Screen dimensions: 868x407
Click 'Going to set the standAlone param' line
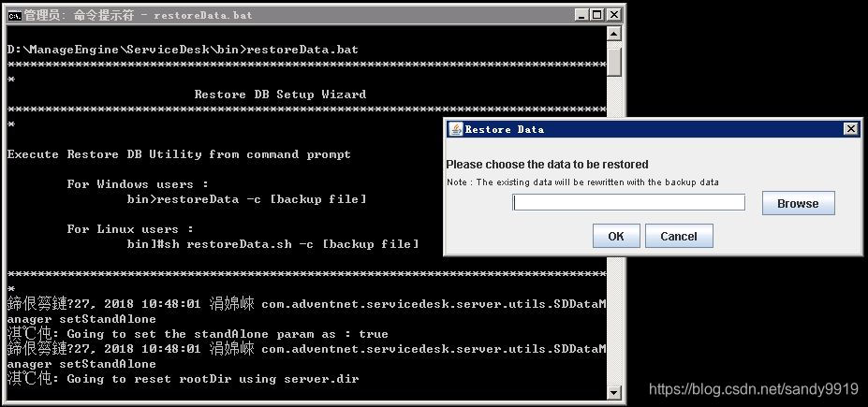point(198,334)
